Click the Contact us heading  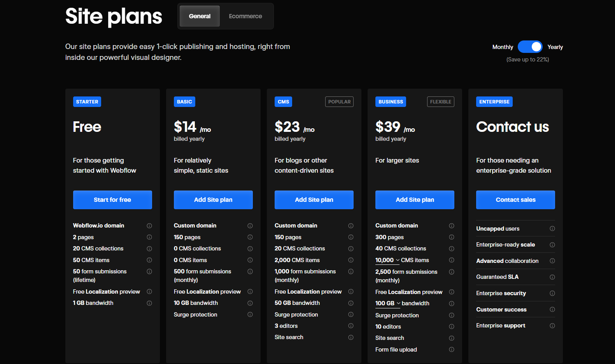512,127
